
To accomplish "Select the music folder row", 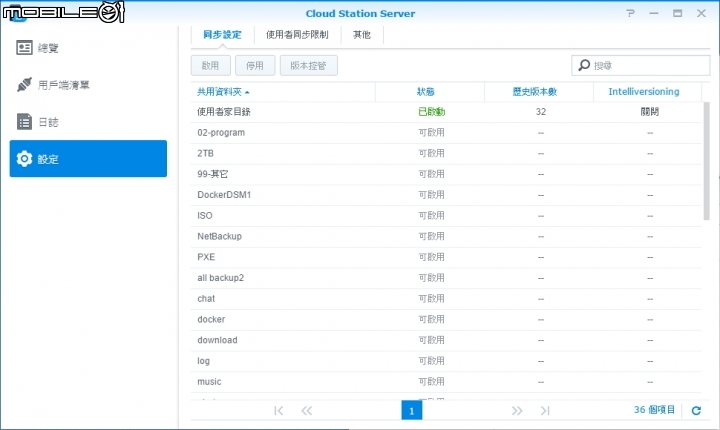I will tap(446, 381).
